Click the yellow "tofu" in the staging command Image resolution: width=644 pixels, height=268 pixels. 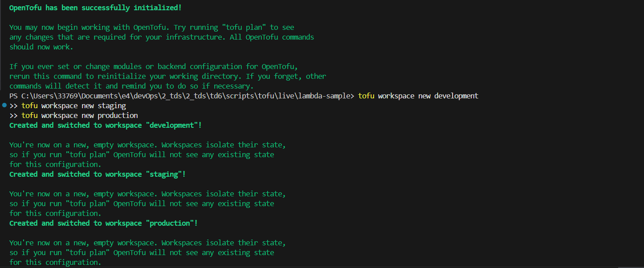coord(29,106)
